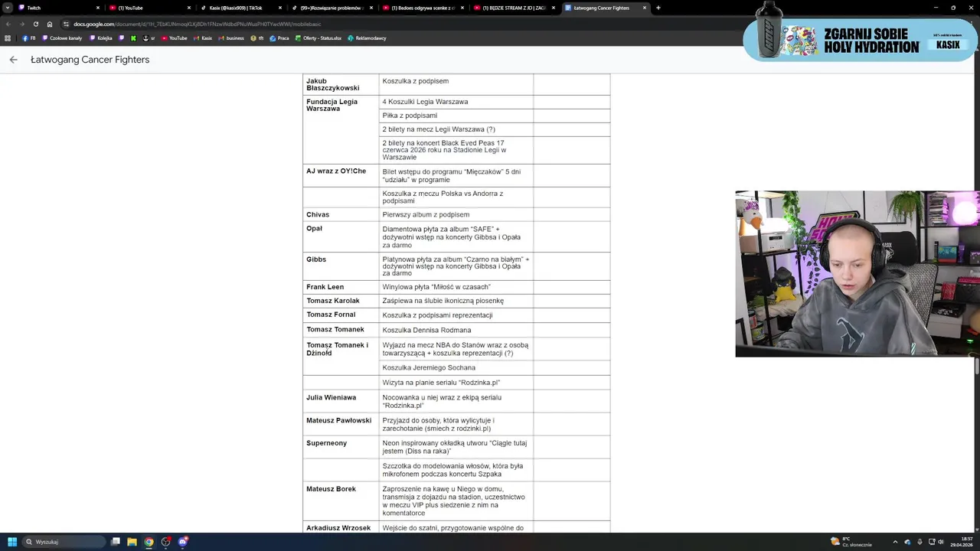980x551 pixels.
Task: Select the Opał name cell
Action: pos(341,236)
